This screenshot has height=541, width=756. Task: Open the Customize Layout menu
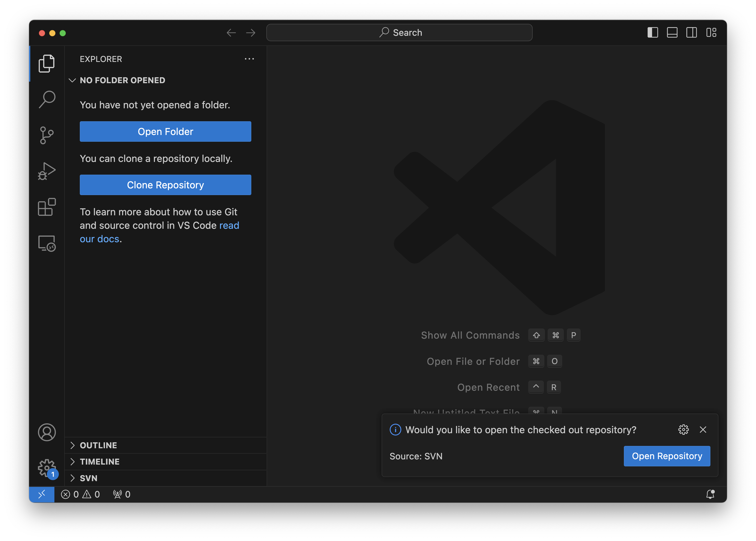pos(712,32)
